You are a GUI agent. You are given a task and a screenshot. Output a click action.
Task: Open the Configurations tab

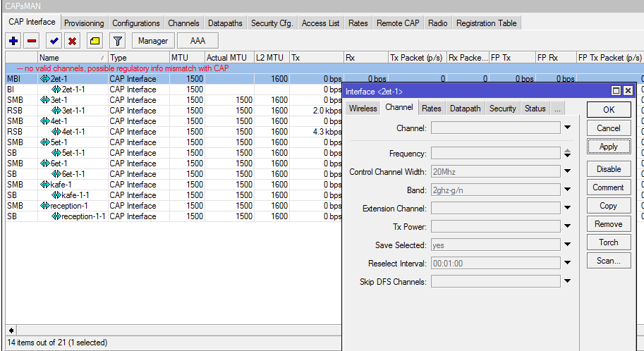136,23
